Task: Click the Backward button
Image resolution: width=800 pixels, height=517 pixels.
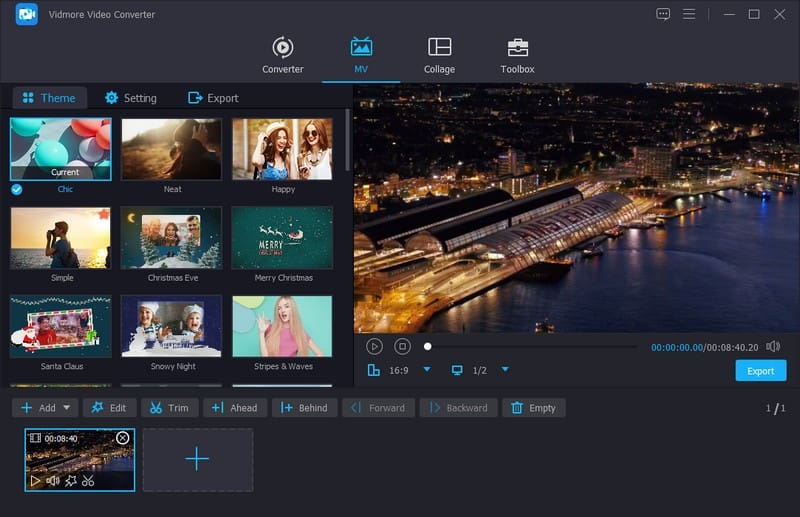Action: click(458, 408)
